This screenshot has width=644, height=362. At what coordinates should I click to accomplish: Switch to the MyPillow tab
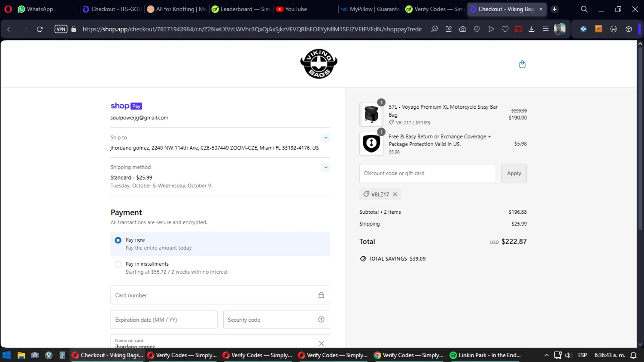(370, 9)
